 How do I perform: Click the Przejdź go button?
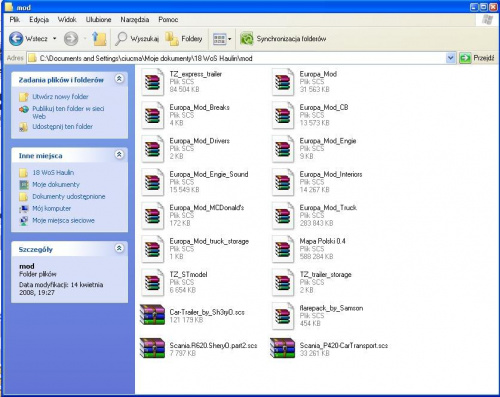click(x=477, y=58)
